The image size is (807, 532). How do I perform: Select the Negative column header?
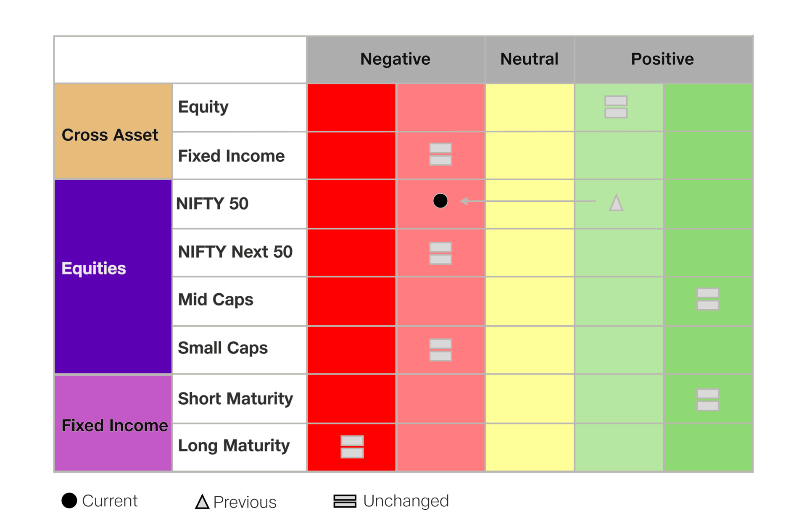pos(395,59)
